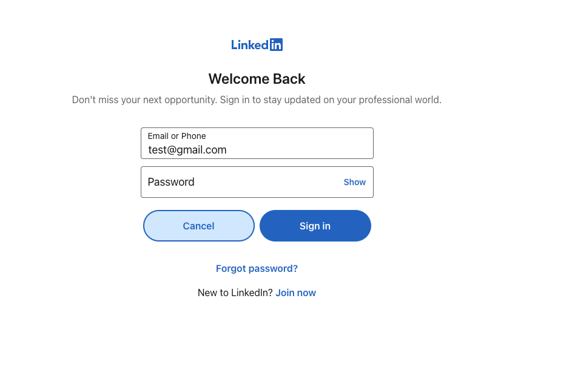Click the "Linked" wordmark text in the logo
Screen dimensions: 575x392
250,45
